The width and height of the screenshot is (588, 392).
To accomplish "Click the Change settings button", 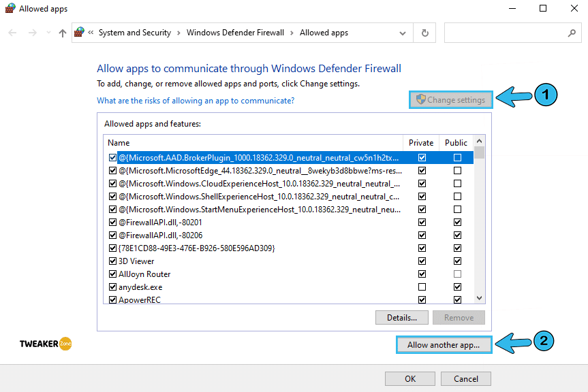I will [451, 100].
